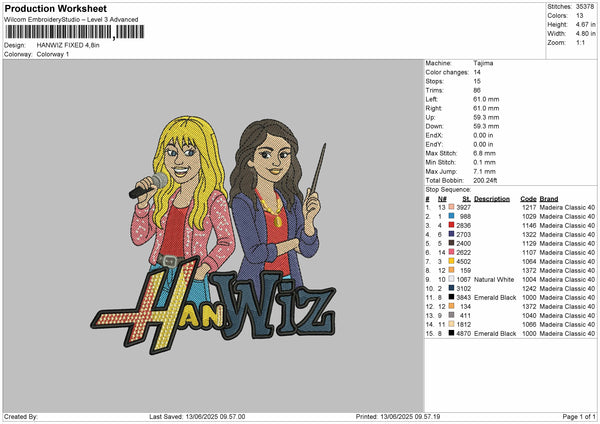Select the Up value '59.3 mm'
This screenshot has height=424, width=600.
click(486, 117)
